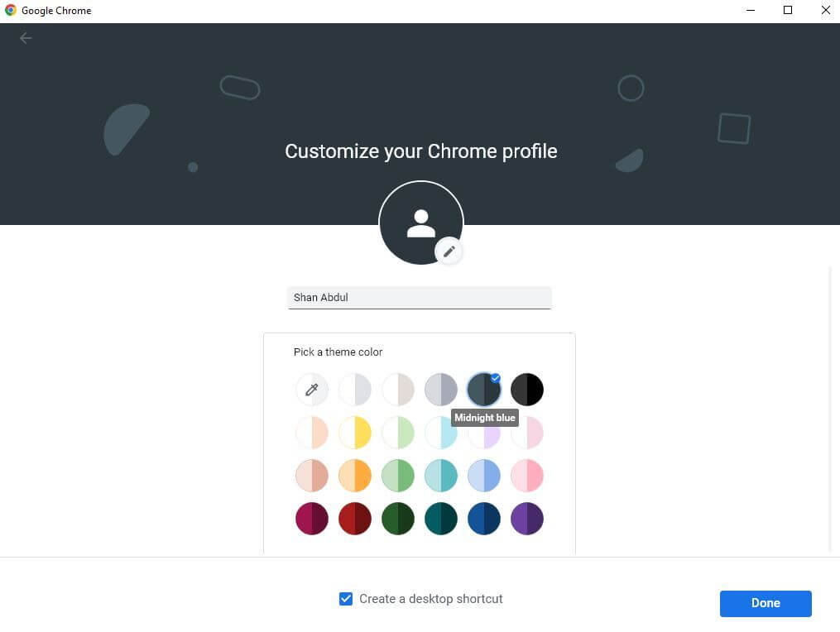Click the checkmark badge on Midnight blue

pyautogui.click(x=495, y=378)
